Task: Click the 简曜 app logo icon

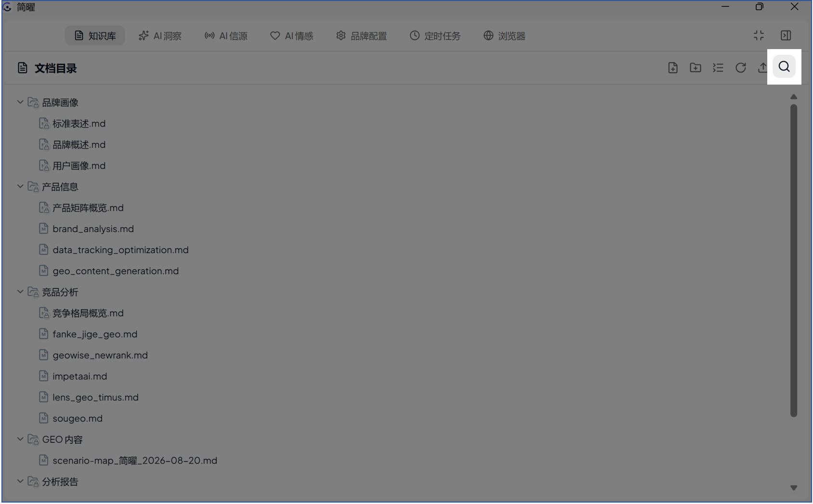Action: 7,7
